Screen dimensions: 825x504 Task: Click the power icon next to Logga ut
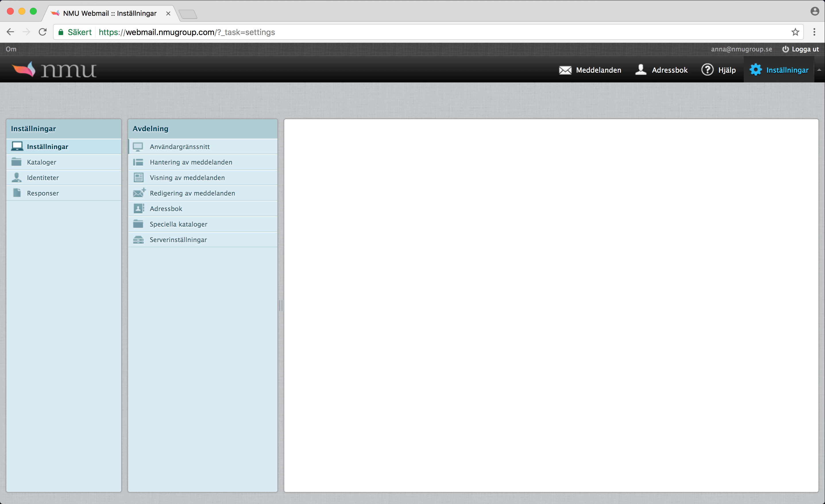coord(785,49)
